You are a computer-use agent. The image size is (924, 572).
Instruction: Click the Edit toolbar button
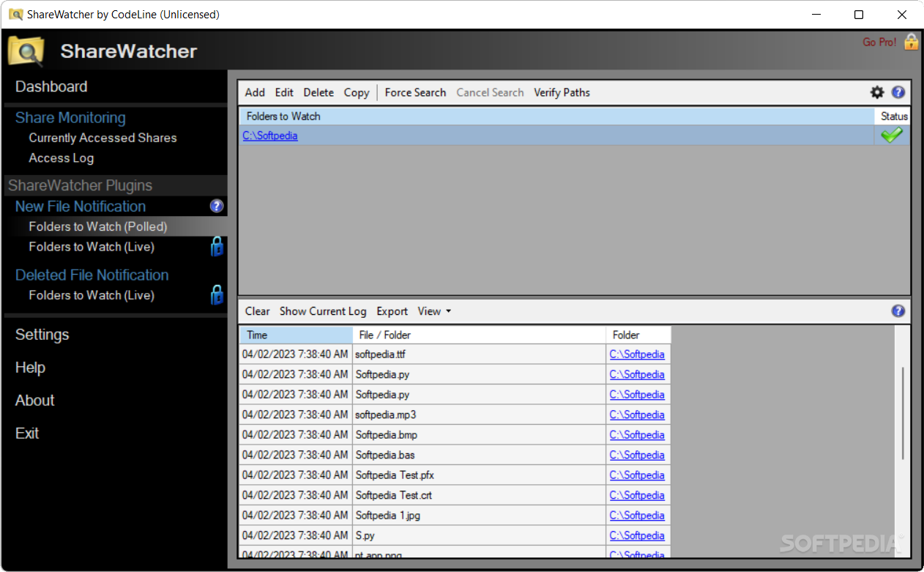coord(284,92)
